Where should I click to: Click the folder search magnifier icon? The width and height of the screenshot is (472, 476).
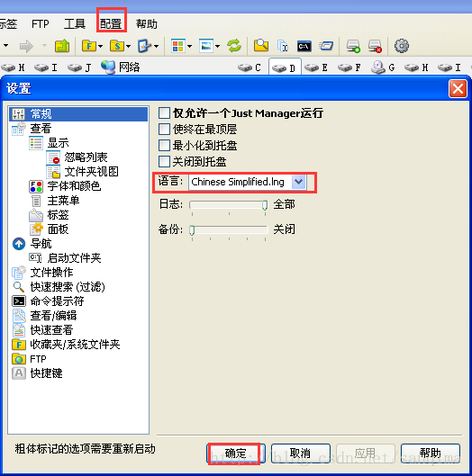260,46
